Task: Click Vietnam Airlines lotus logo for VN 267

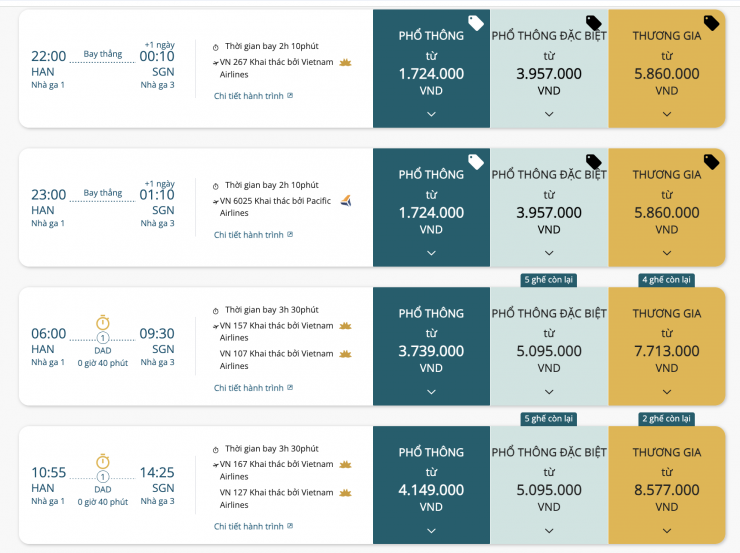Action: click(x=346, y=62)
